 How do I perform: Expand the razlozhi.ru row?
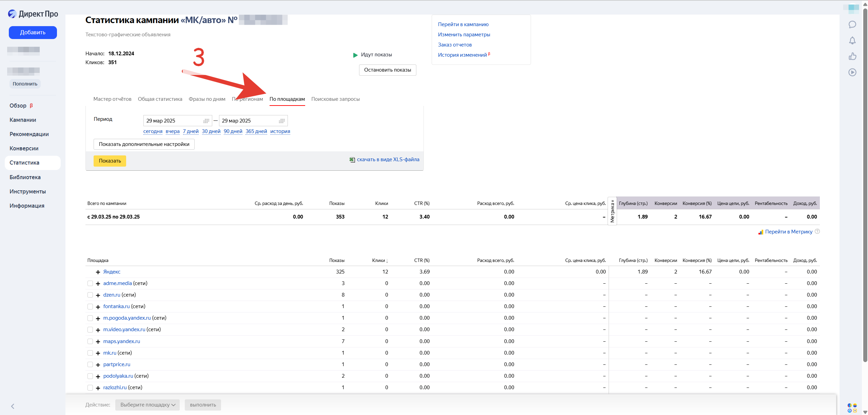tap(98, 388)
